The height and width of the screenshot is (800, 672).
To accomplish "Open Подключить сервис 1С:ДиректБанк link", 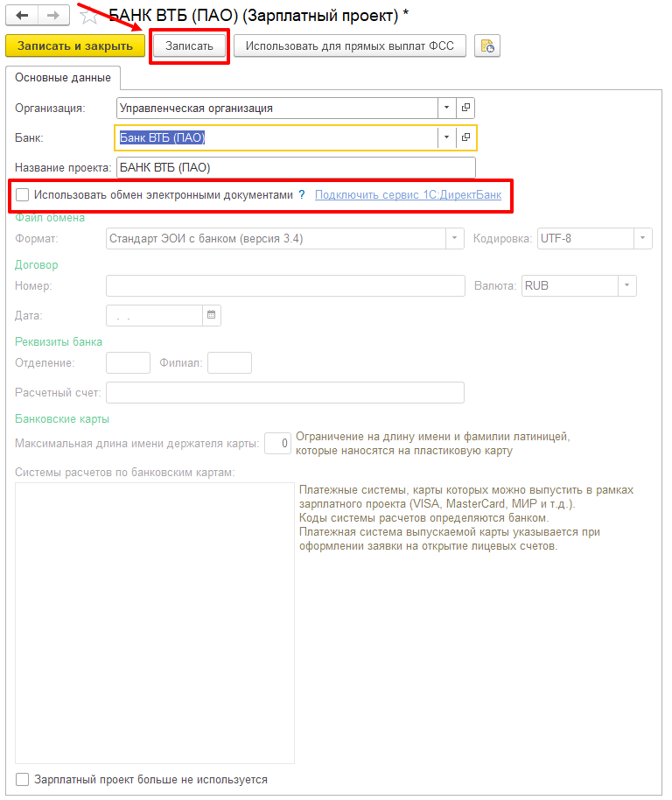I will (408, 195).
